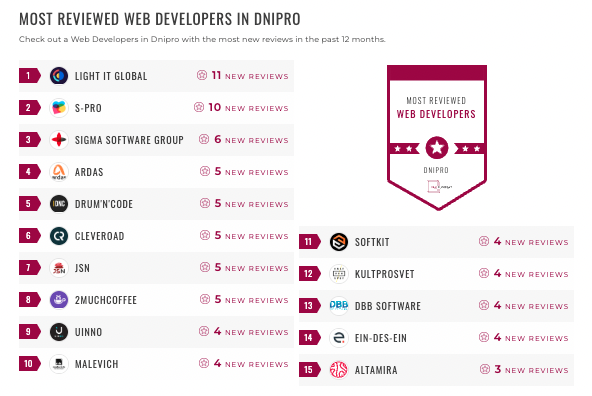Click the page heading 'Most Reviewed Web Developers in Dnipro'
This screenshot has height=396, width=592.
click(160, 19)
